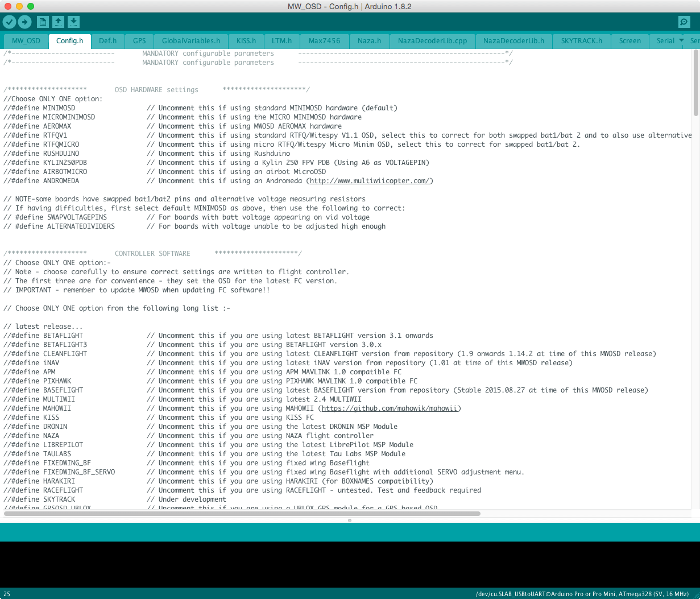Click the '//#define HARAKIRI' line

218,481
